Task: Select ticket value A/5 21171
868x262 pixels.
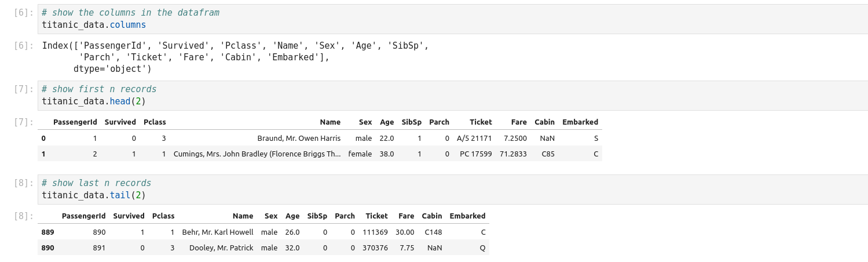Action: 474,139
